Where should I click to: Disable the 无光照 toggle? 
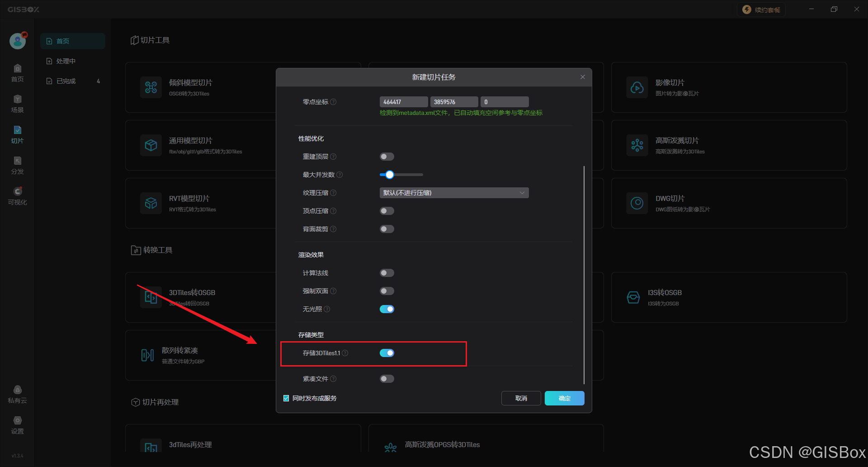coord(387,309)
